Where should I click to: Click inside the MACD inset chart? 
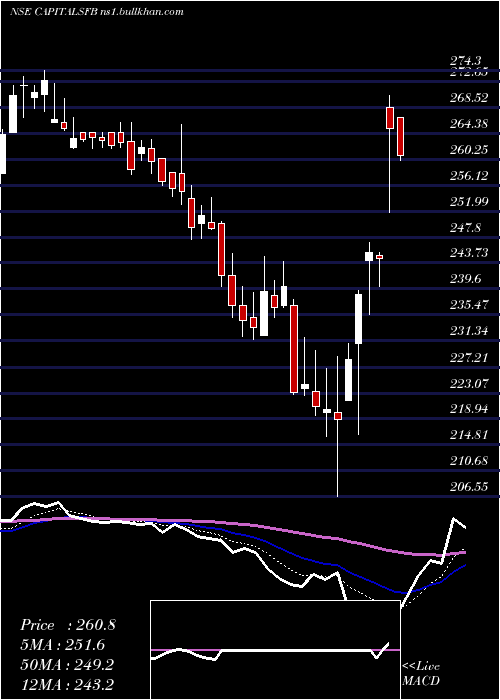pyautogui.click(x=275, y=650)
